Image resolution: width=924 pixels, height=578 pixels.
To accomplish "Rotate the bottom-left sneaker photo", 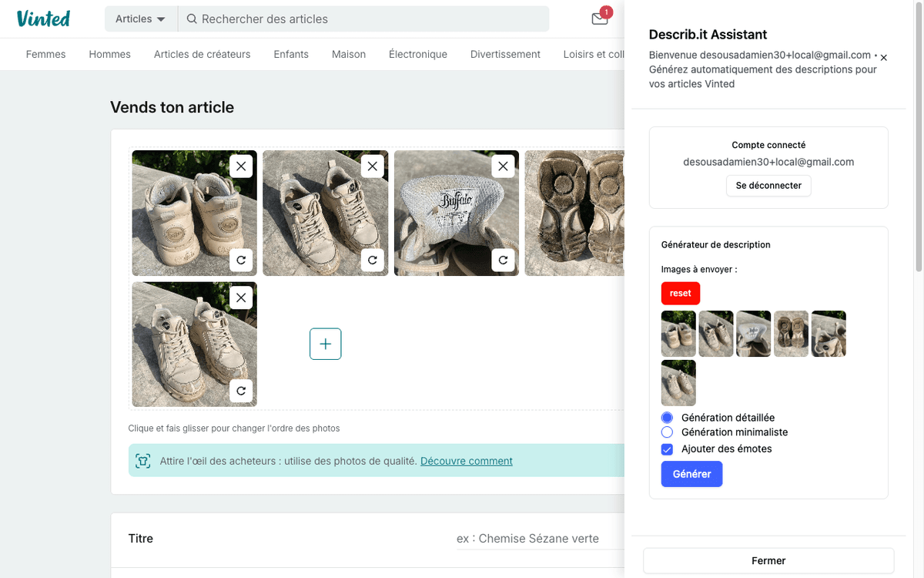I will point(241,391).
